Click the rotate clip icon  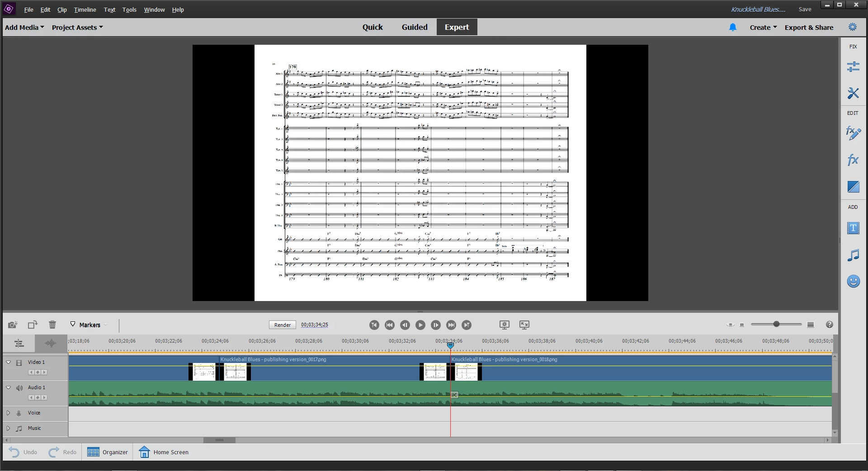point(33,325)
